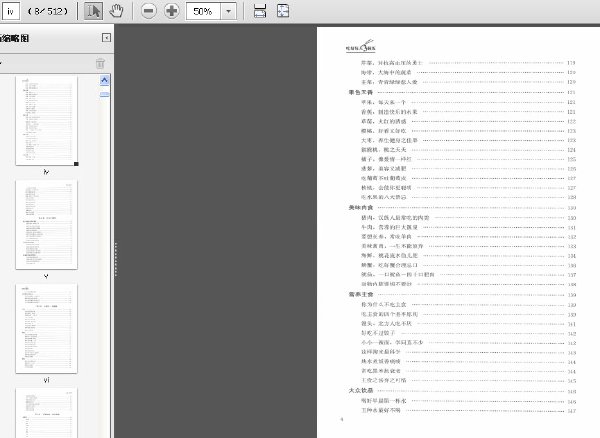Switch to the Hand pan tool
Viewport: 600px width, 438px height.
116,11
